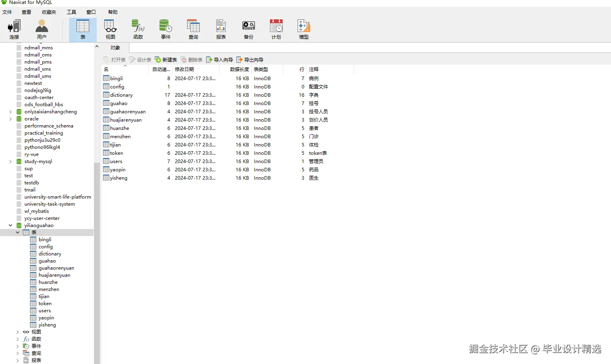Click the 配置文件 comment of config table
The image size is (611, 364).
click(319, 87)
